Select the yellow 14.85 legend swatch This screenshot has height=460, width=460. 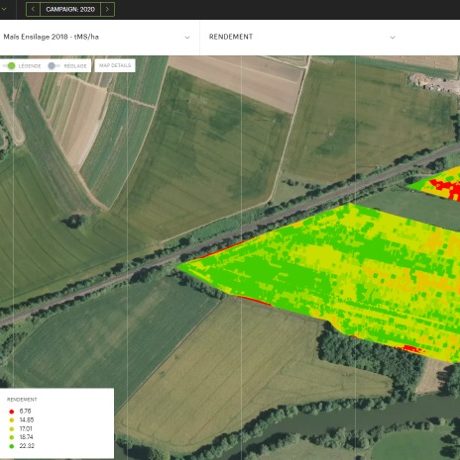pos(12,420)
